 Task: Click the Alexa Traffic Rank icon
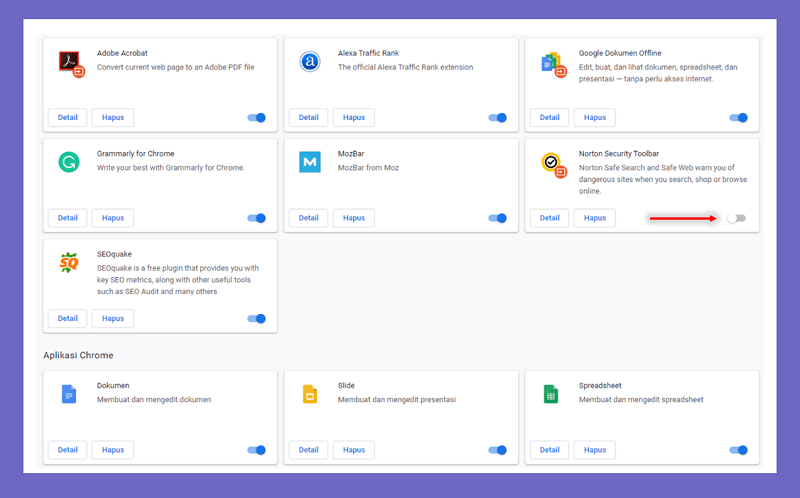[310, 62]
